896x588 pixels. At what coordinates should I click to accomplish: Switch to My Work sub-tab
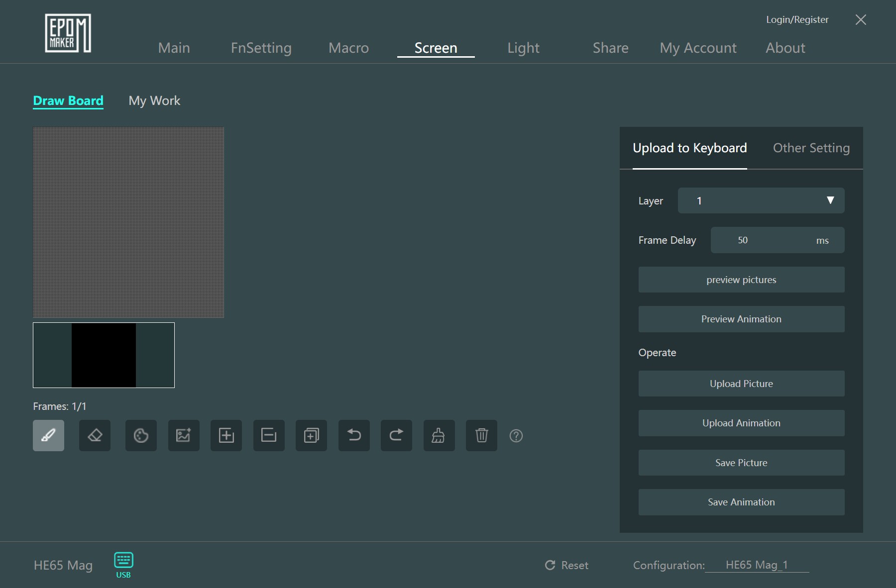click(154, 101)
